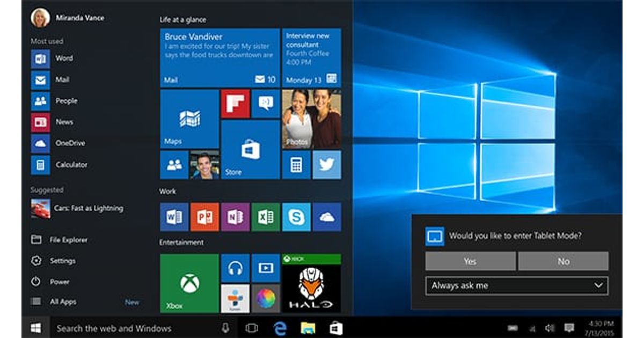The height and width of the screenshot is (338, 644).
Task: Click the Task View taskbar button
Action: (252, 328)
